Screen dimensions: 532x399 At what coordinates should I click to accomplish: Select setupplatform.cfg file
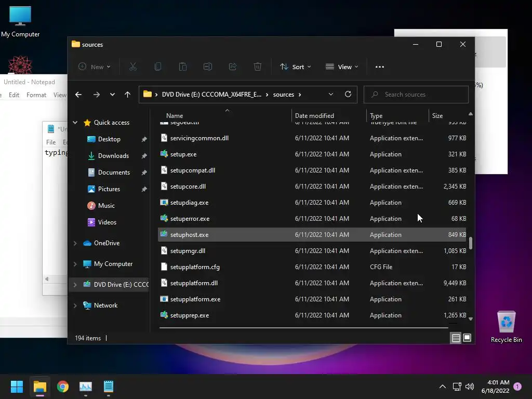312,267
